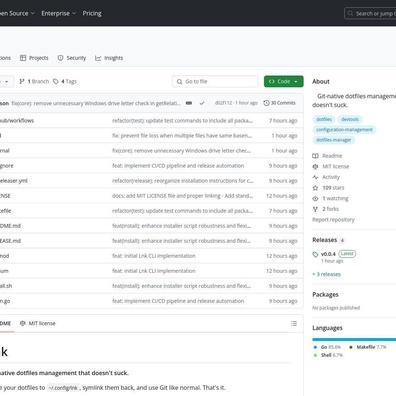Click the Projects table icon

[x=23, y=58]
